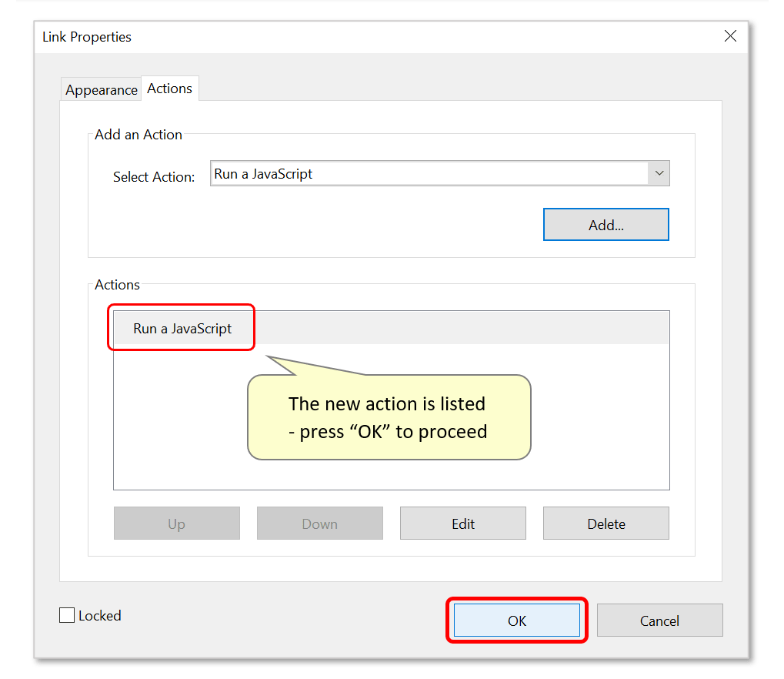This screenshot has height=679, width=784.
Task: Click the dropdown arrow next to Run a JavaScript
Action: tap(659, 173)
